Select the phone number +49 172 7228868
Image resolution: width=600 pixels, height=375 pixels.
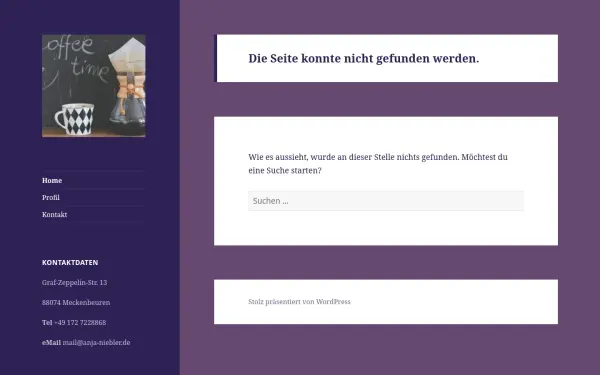coord(80,323)
